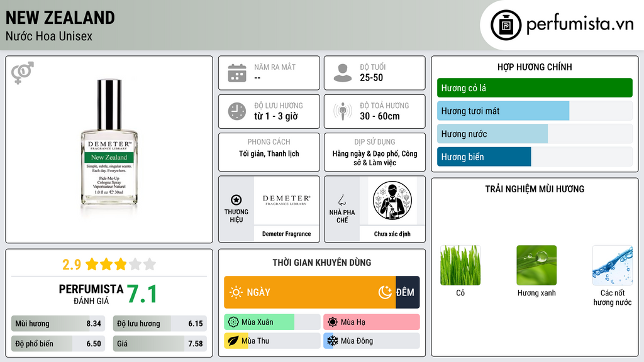The width and height of the screenshot is (644, 362).
Task: Click the Chưa xác định perfumer label
Action: click(x=392, y=234)
